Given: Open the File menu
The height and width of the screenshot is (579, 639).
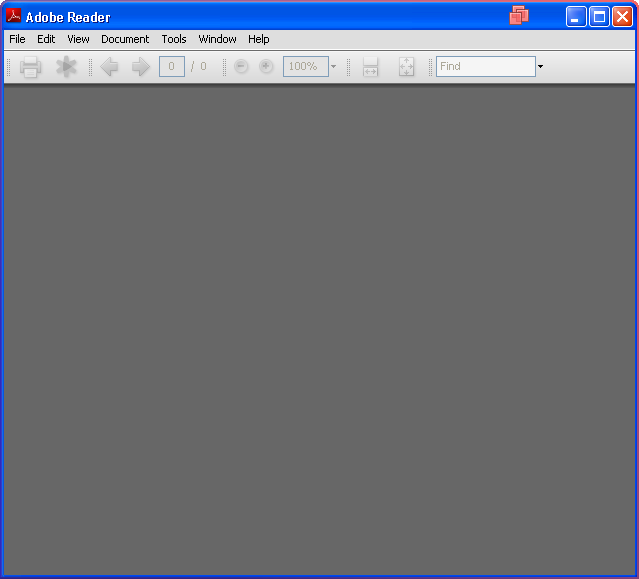Looking at the screenshot, I should pos(17,39).
